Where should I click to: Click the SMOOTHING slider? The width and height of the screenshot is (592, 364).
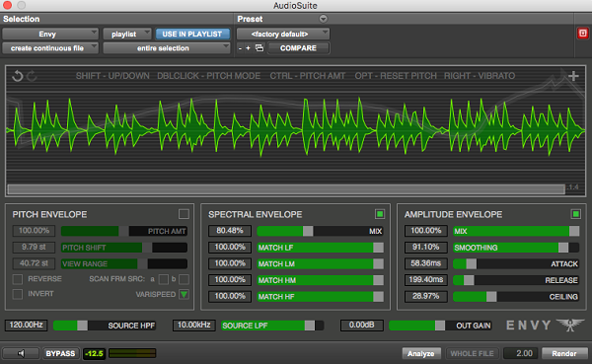(516, 248)
